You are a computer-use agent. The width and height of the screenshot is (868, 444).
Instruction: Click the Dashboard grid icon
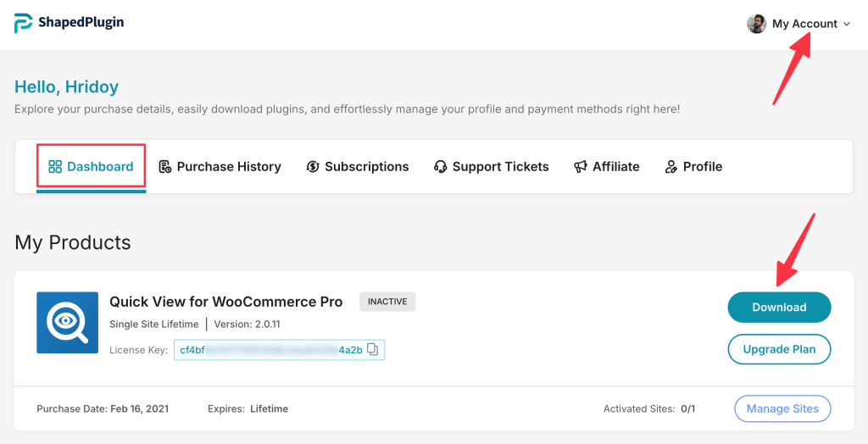55,167
